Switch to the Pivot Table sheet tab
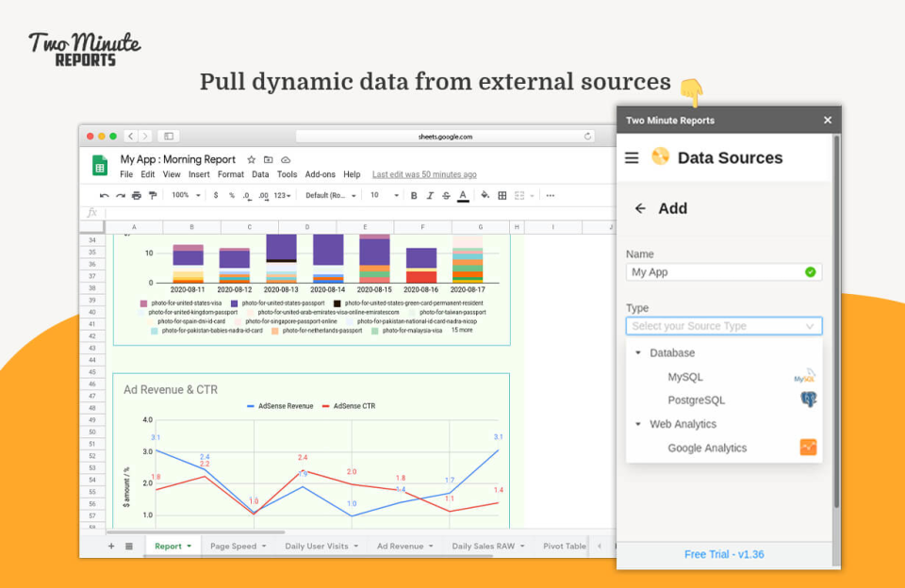The image size is (905, 588). (565, 546)
